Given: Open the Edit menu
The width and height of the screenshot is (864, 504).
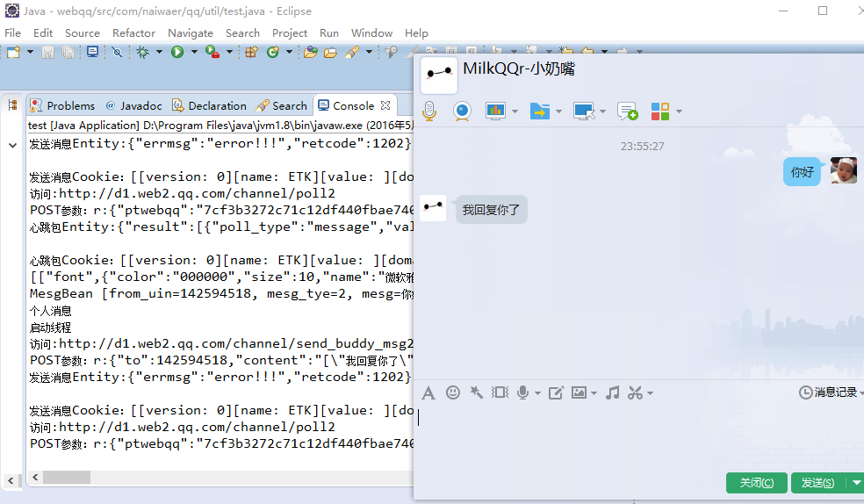Looking at the screenshot, I should coord(43,33).
